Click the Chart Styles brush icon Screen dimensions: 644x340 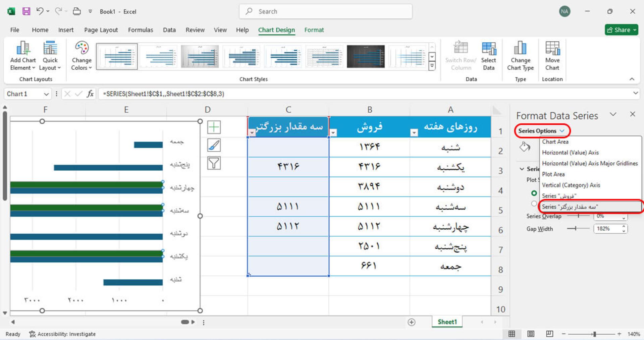coord(214,145)
